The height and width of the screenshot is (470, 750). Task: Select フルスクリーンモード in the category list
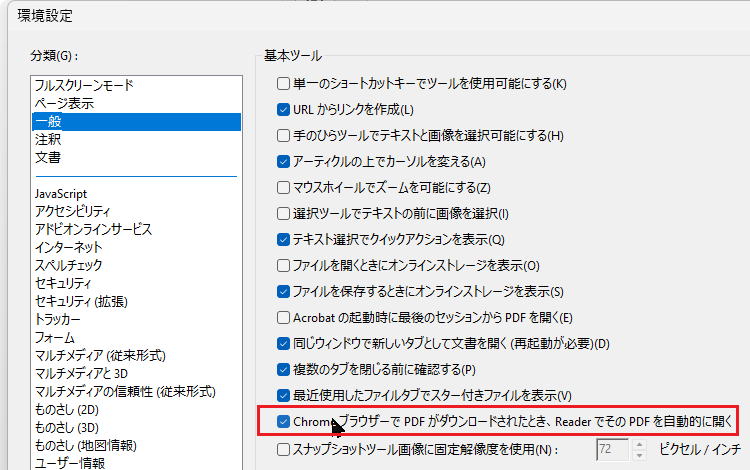pos(84,86)
